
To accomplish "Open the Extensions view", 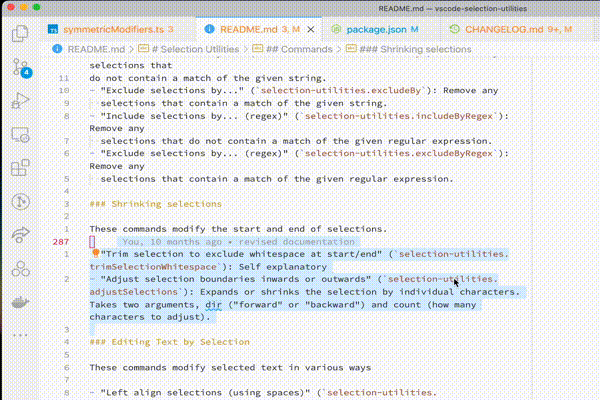I will point(20,168).
